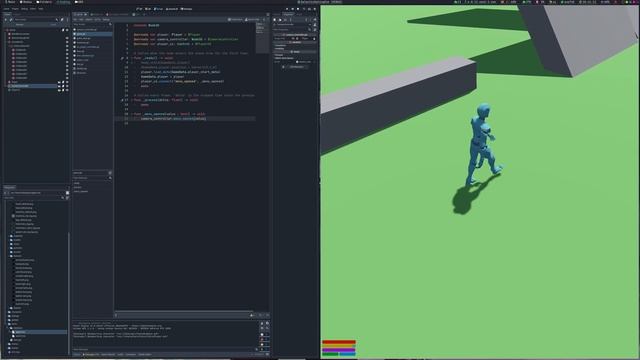This screenshot has height=360, width=640.
Task: Stop the running project
Action: tap(298, 9)
